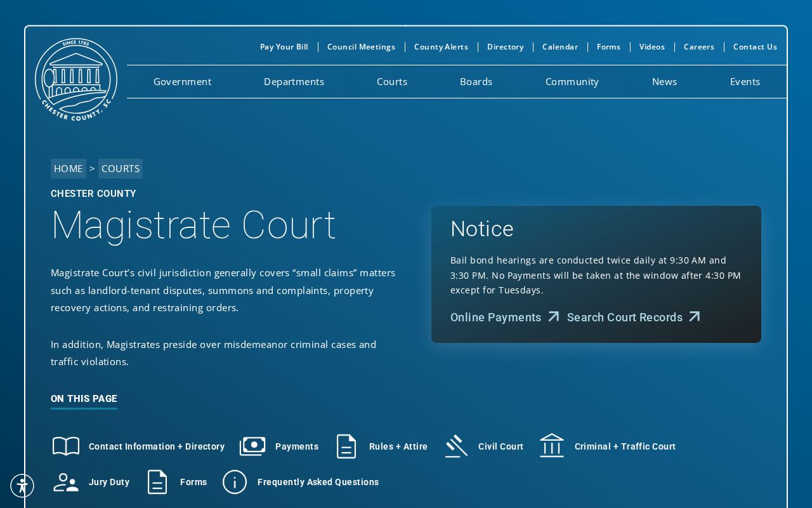Open the Videos link
The width and height of the screenshot is (812, 508).
(652, 47)
